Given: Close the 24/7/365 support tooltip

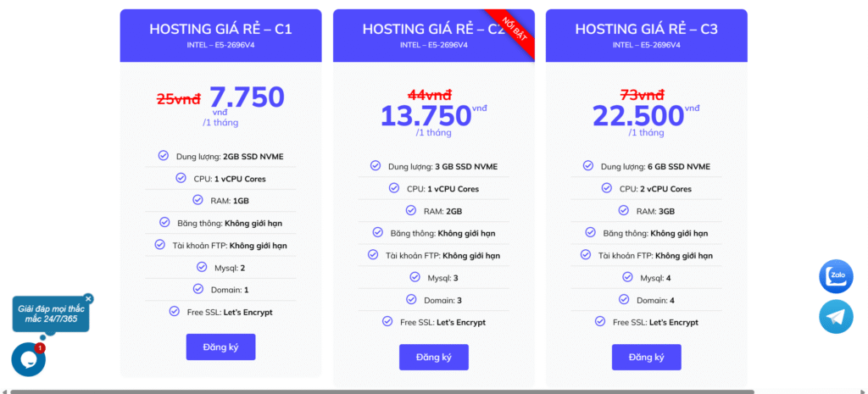Looking at the screenshot, I should click(89, 298).
